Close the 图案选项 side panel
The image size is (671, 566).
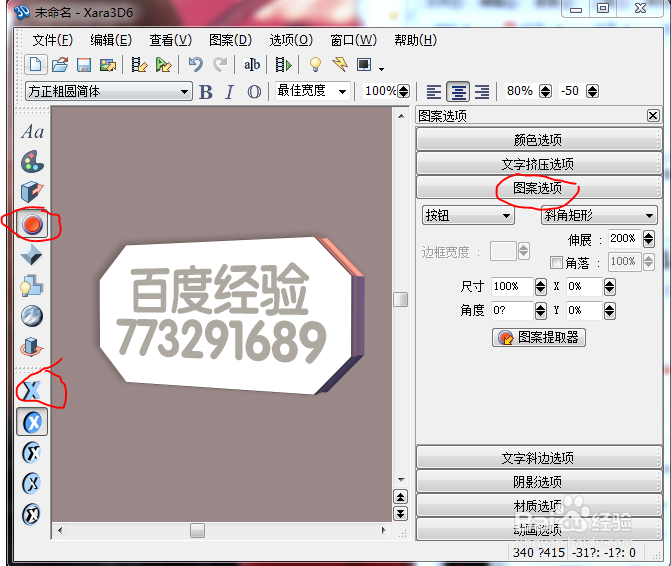point(653,116)
